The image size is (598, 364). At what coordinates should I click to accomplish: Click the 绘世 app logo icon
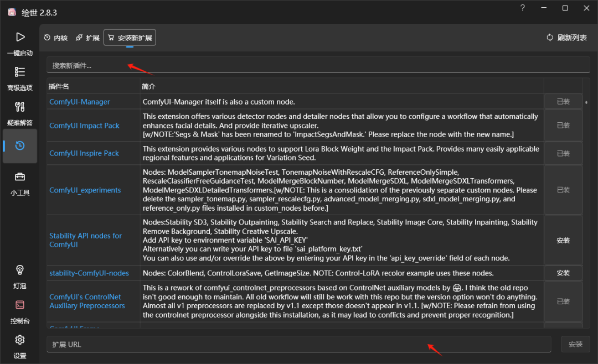(12, 12)
